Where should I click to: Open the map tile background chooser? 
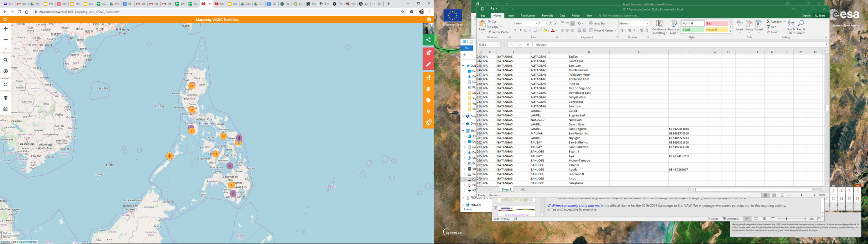tap(6, 109)
